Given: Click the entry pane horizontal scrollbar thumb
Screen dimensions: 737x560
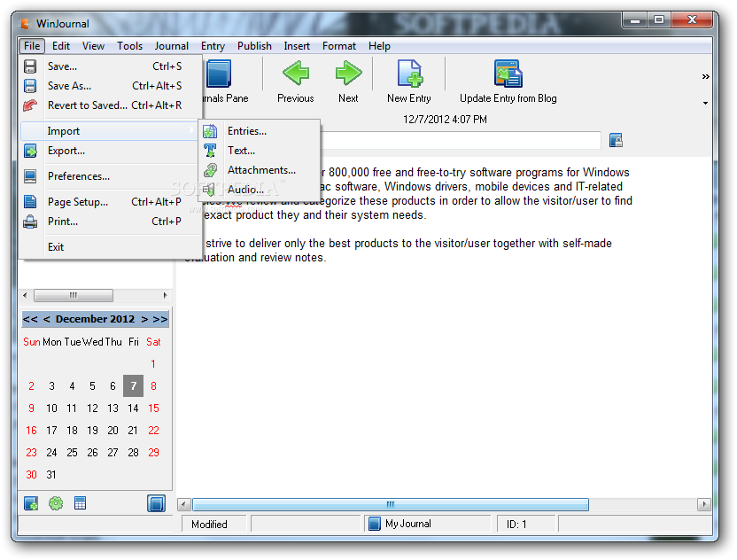Looking at the screenshot, I should [x=391, y=504].
